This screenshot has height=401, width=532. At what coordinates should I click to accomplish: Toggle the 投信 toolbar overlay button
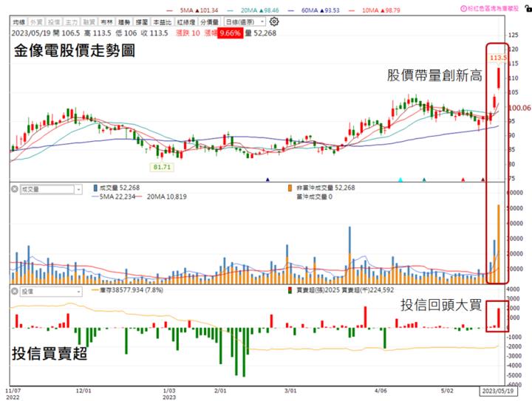pos(54,22)
